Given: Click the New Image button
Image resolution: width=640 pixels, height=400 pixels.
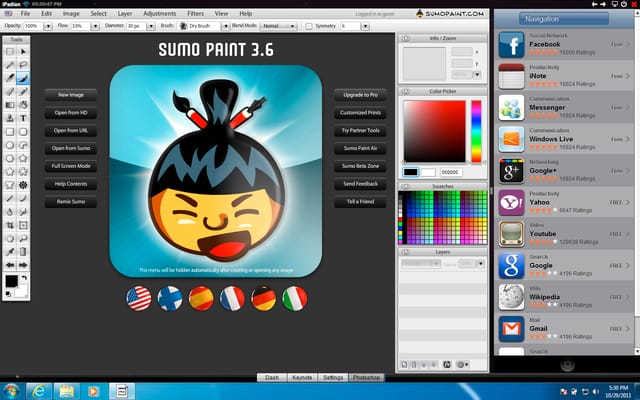Looking at the screenshot, I should 71,95.
